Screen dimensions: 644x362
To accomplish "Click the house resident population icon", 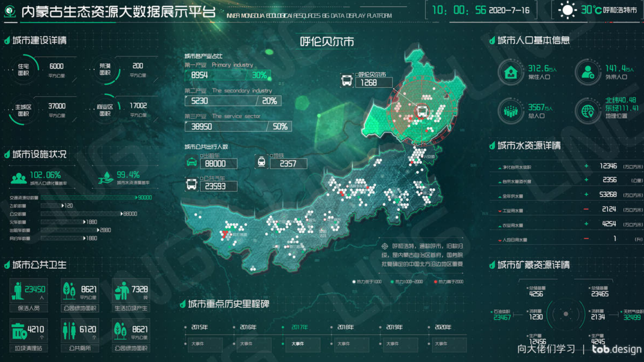I will [x=511, y=72].
